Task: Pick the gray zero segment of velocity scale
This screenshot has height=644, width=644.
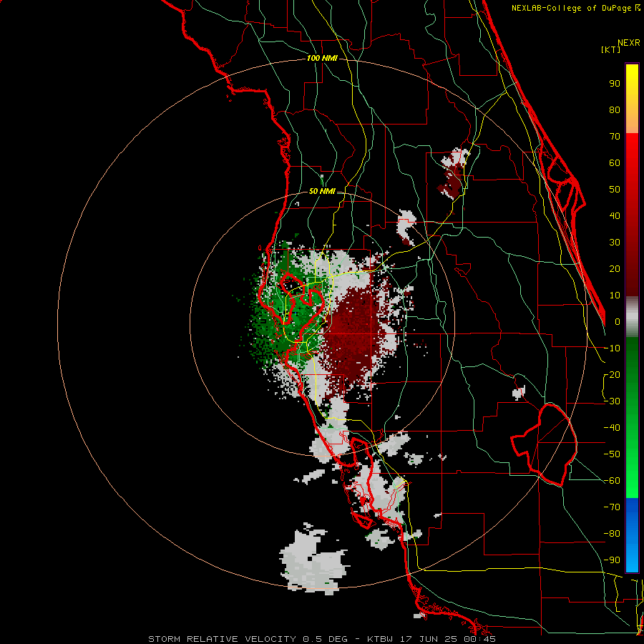Action: click(x=632, y=316)
